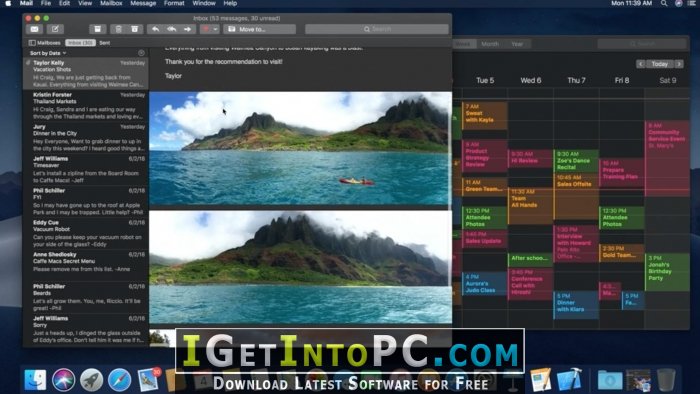Select Kristin Forster's Thailand Markets email
This screenshot has height=394, width=700.
(85, 105)
